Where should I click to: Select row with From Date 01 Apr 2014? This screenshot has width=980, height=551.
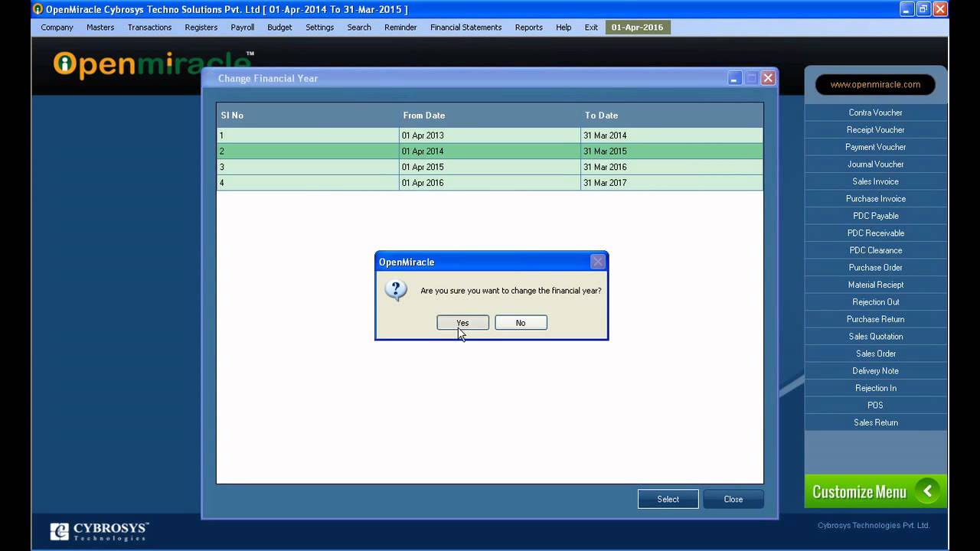tap(490, 152)
